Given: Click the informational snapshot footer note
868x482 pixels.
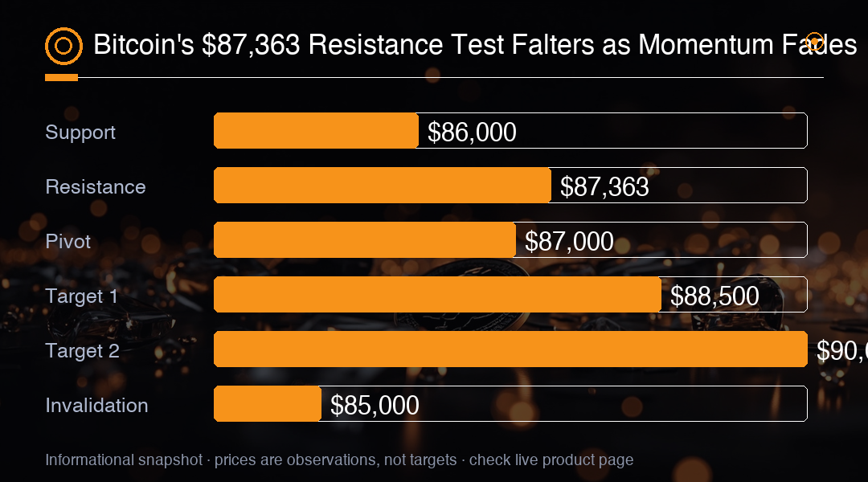Looking at the screenshot, I should tap(339, 460).
